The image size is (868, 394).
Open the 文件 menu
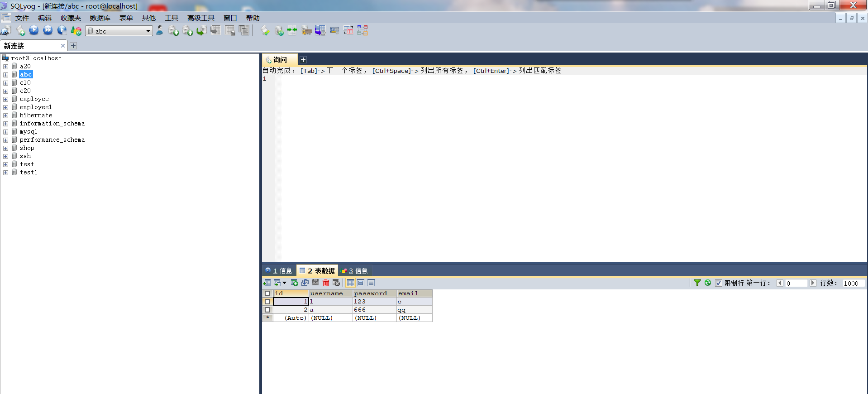(x=22, y=18)
